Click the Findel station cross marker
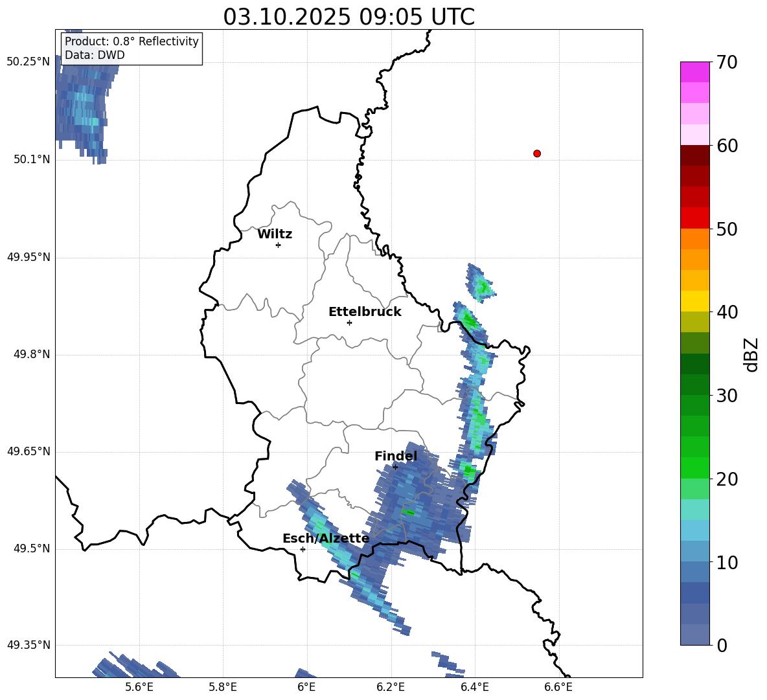767x700 pixels. coord(395,467)
